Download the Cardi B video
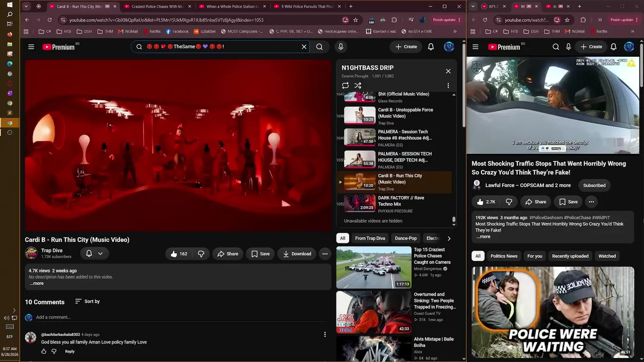644x362 pixels. 297,254
